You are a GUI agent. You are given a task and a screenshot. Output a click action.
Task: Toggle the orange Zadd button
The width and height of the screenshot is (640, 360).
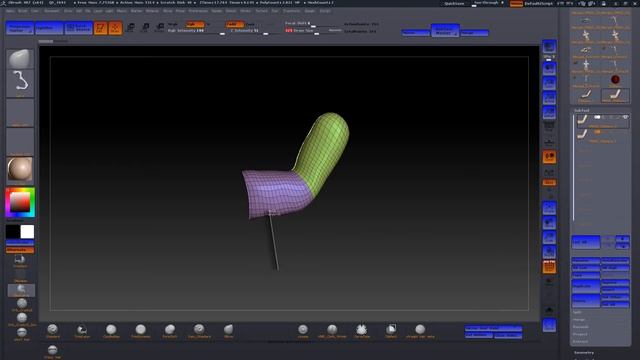[x=235, y=24]
